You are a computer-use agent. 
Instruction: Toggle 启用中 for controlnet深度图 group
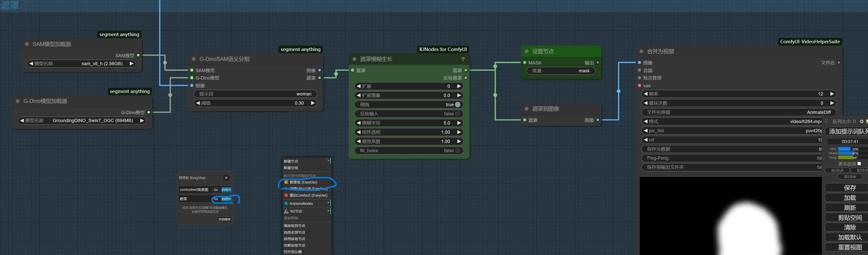click(226, 190)
